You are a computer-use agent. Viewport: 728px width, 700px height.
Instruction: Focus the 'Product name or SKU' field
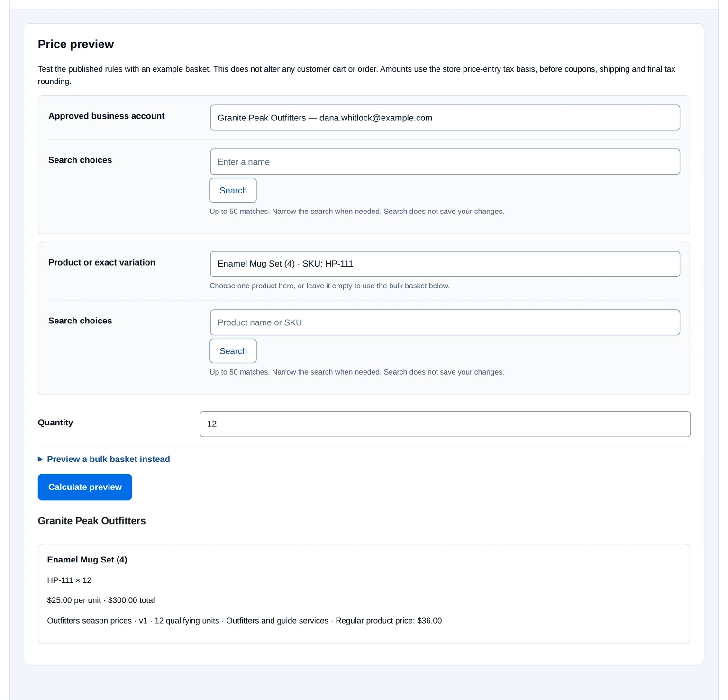click(445, 322)
